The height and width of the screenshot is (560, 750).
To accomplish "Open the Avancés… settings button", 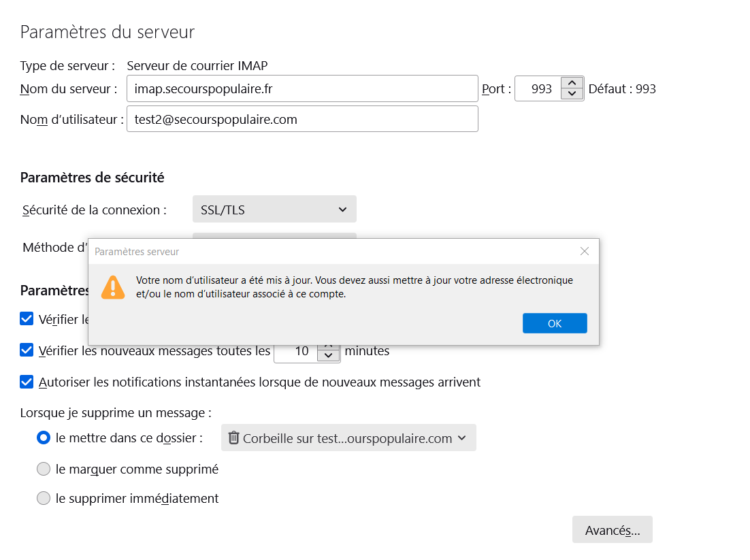I will (612, 530).
